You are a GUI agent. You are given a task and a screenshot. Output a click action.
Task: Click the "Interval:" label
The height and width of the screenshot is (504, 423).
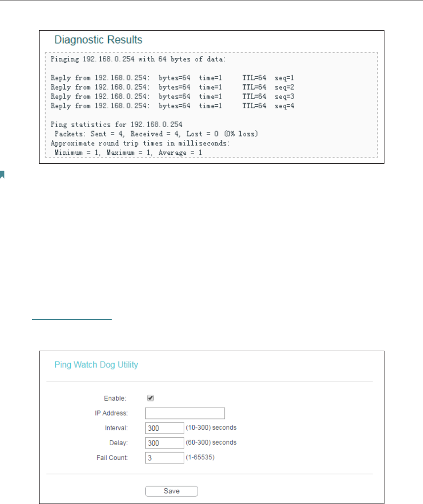(x=116, y=428)
